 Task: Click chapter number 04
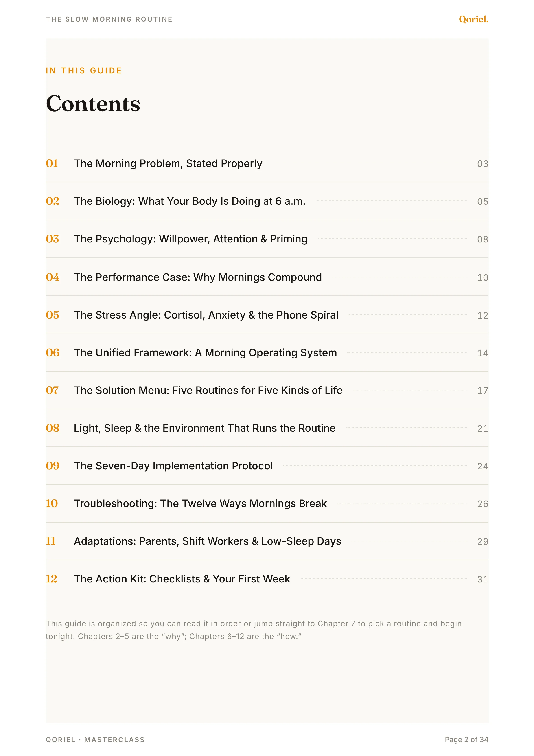pos(53,277)
